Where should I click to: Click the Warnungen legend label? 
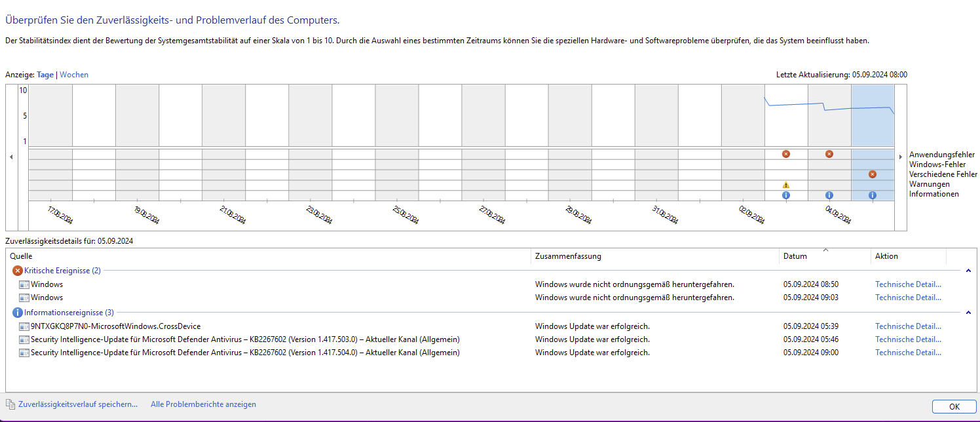coord(930,184)
